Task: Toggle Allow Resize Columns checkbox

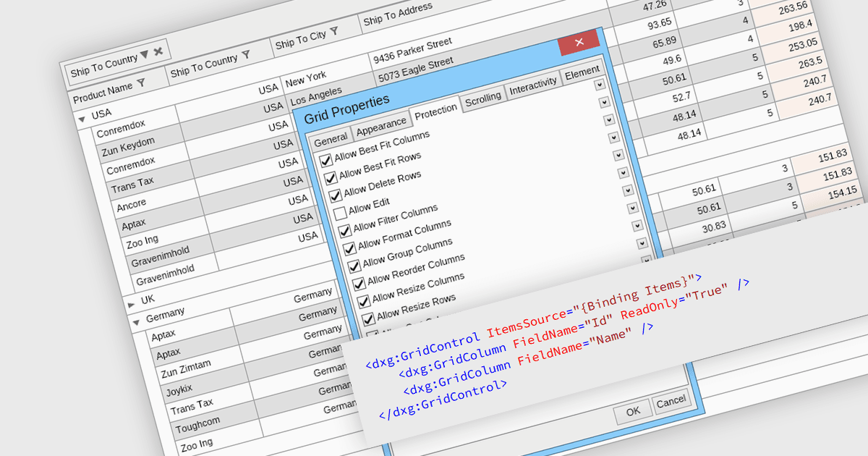Action: tap(364, 302)
